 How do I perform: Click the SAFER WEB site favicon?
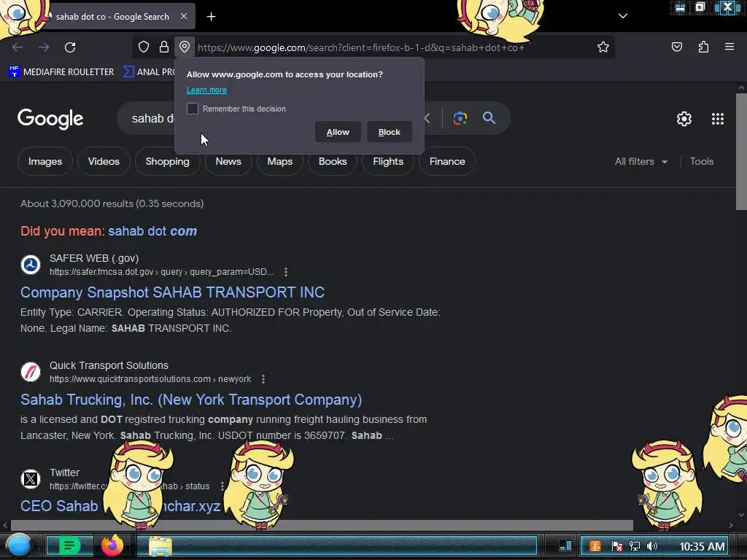click(31, 264)
